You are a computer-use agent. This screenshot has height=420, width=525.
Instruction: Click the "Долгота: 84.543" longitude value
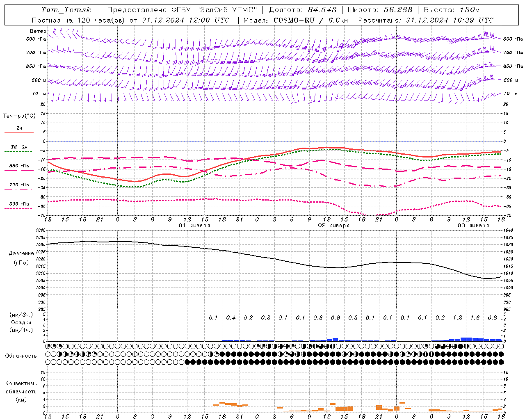[x=303, y=10]
